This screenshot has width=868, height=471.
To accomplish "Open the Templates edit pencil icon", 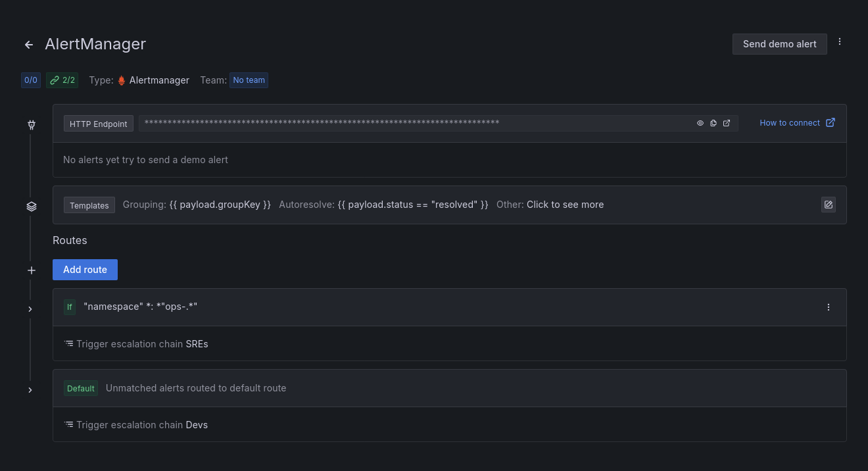I will point(828,205).
